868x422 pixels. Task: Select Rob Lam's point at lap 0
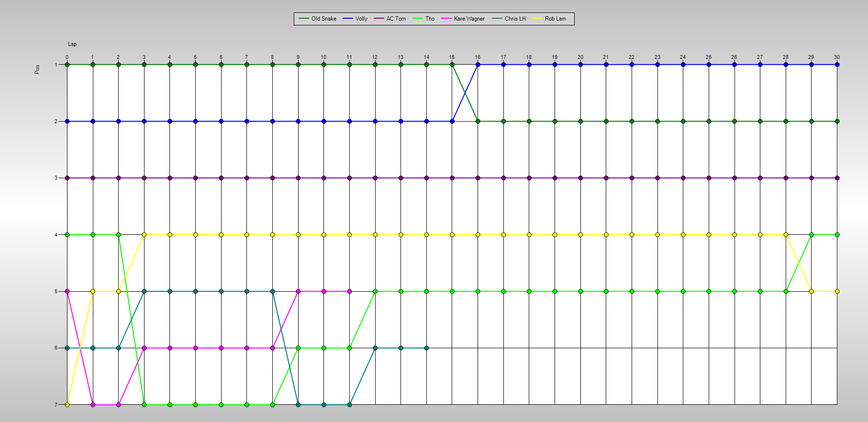click(67, 405)
